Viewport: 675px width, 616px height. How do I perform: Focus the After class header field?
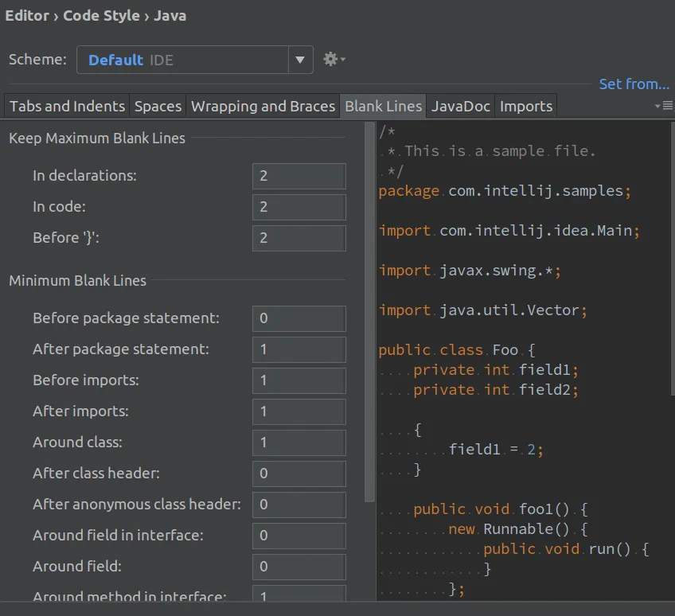tap(298, 473)
